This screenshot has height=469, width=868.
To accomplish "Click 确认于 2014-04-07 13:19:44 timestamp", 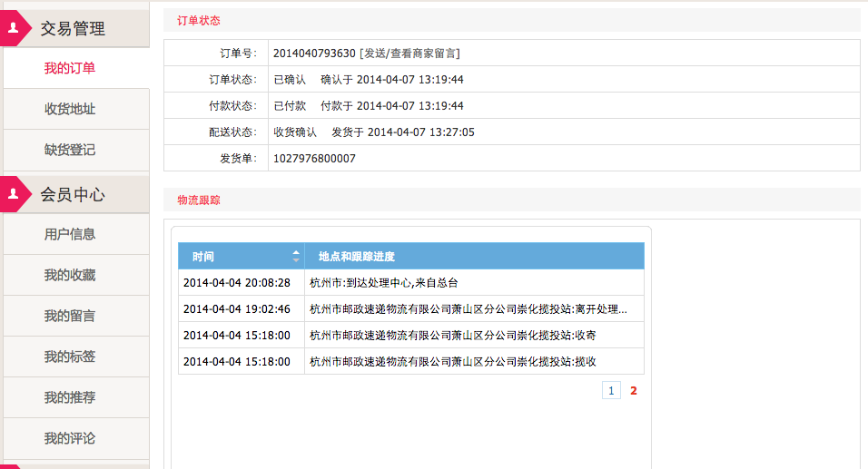I will [x=392, y=80].
